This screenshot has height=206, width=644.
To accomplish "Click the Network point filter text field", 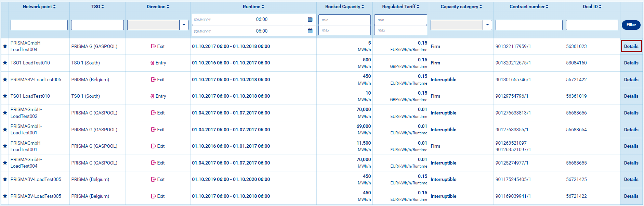I will coord(39,25).
